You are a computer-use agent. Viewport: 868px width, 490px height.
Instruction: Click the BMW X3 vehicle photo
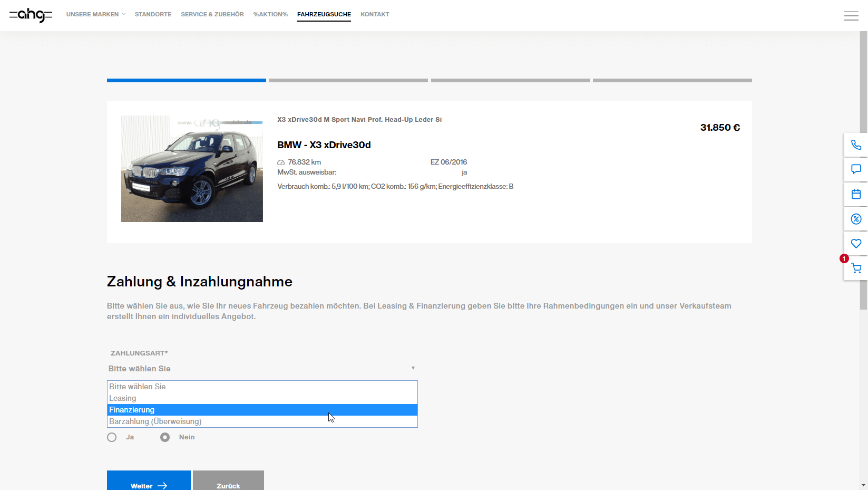click(x=192, y=168)
